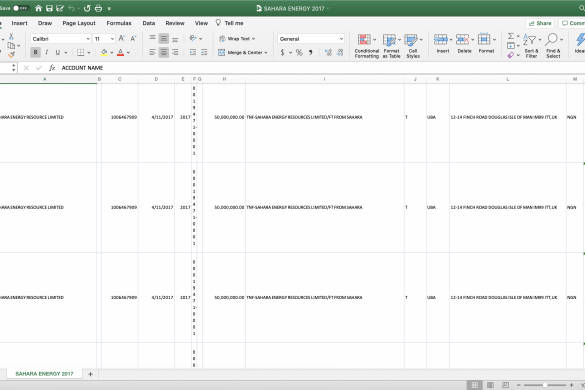The height and width of the screenshot is (390, 585).
Task: Switch to the Formulas ribbon tab
Action: point(119,23)
